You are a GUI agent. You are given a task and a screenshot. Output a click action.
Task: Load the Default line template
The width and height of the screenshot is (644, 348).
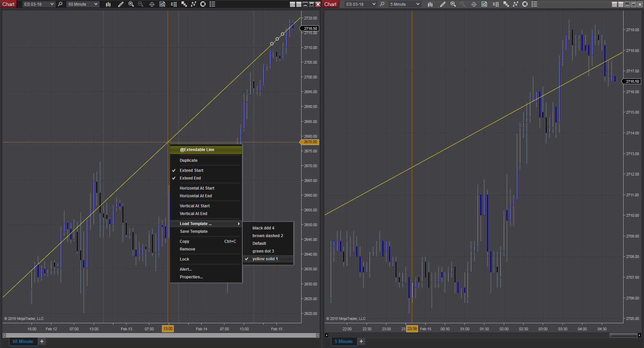click(268, 243)
